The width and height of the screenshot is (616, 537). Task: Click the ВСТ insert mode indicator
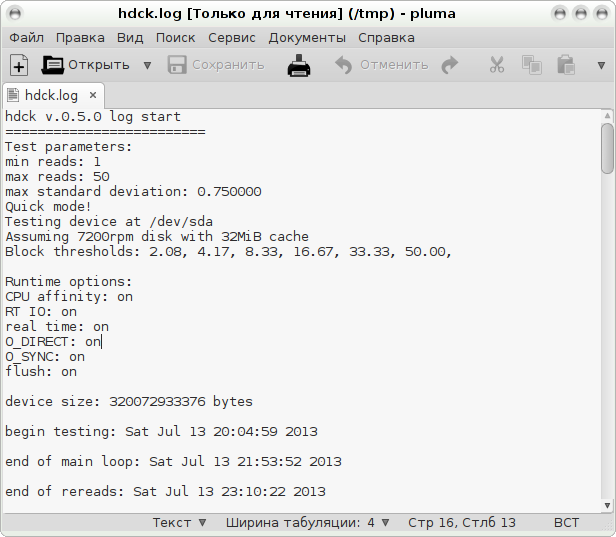[x=566, y=522]
